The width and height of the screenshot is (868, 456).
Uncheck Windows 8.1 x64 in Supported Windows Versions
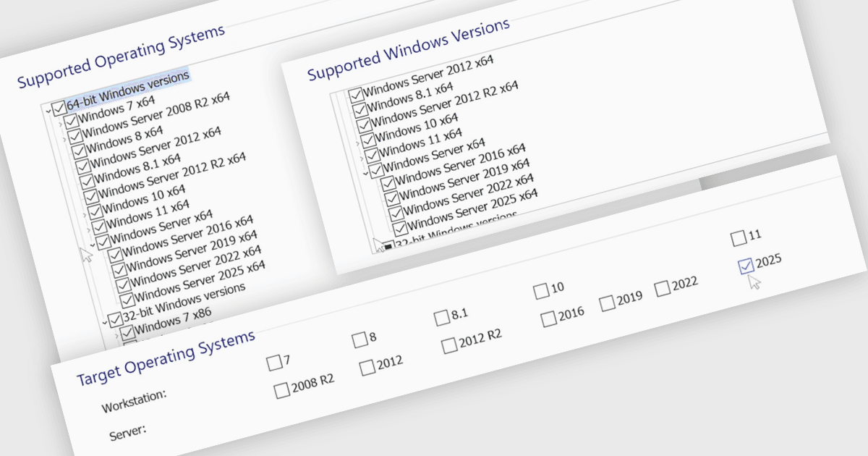[x=360, y=109]
